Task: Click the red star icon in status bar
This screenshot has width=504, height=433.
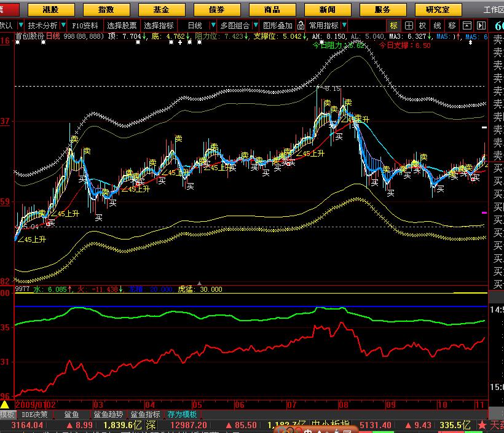Action: click(x=481, y=425)
